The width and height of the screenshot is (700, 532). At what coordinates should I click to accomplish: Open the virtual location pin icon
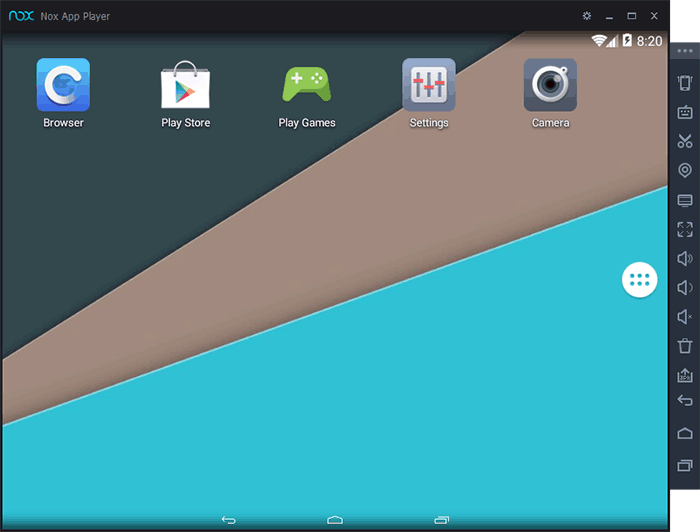point(685,170)
